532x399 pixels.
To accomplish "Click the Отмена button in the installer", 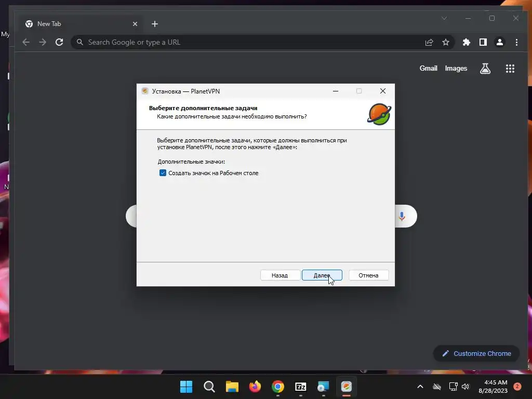I will point(368,275).
